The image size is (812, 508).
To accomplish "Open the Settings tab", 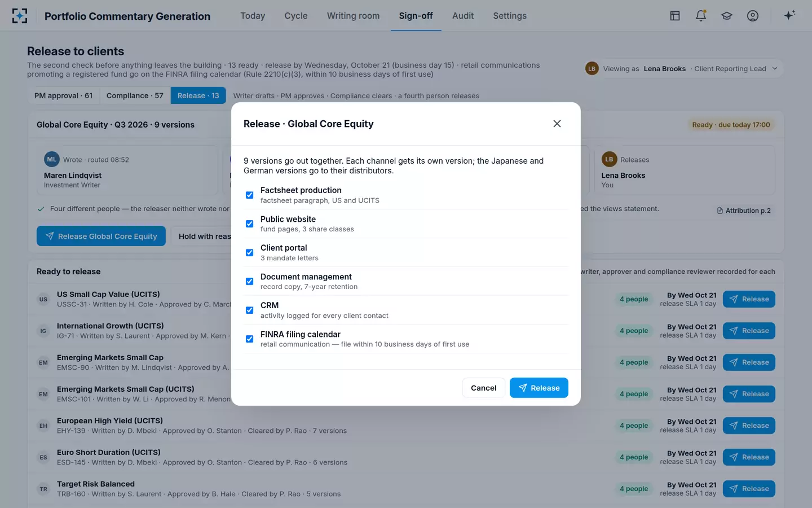I will pyautogui.click(x=510, y=16).
